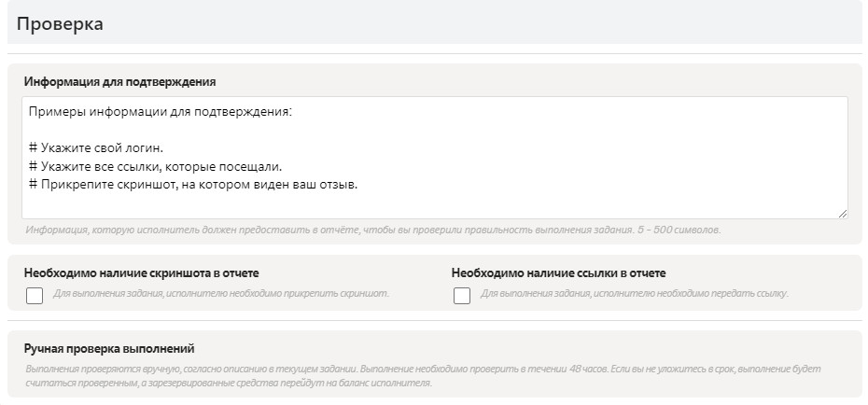868x405 pixels.
Task: Click the 'Информация для подтверждения' field label
Action: pyautogui.click(x=120, y=81)
